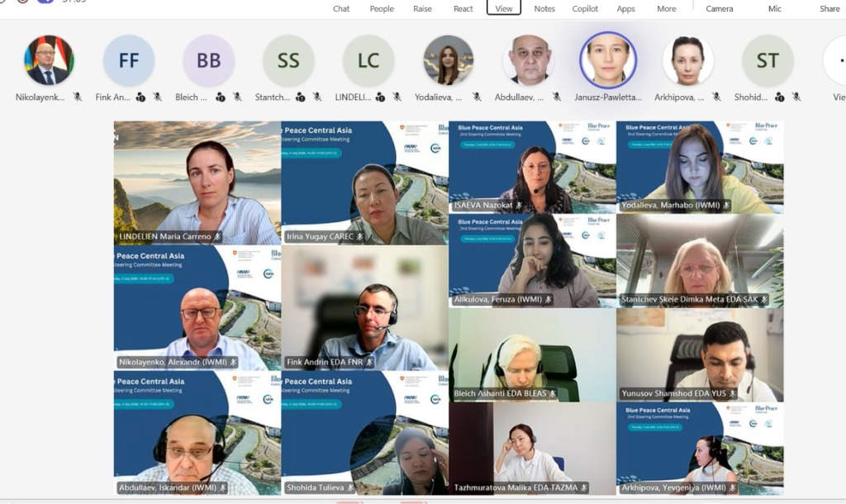Open the Chat panel
Viewport: 846px width, 504px height.
tap(341, 8)
